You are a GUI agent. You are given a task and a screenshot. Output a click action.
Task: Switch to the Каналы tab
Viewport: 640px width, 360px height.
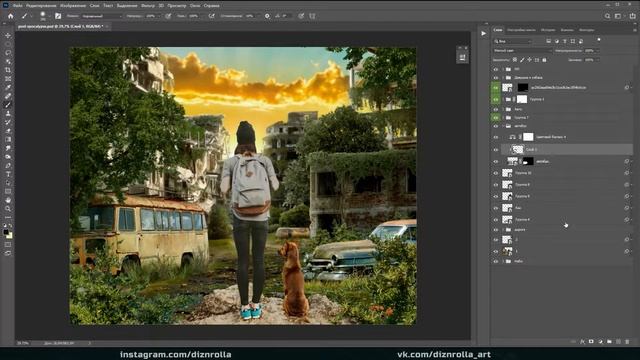[567, 30]
